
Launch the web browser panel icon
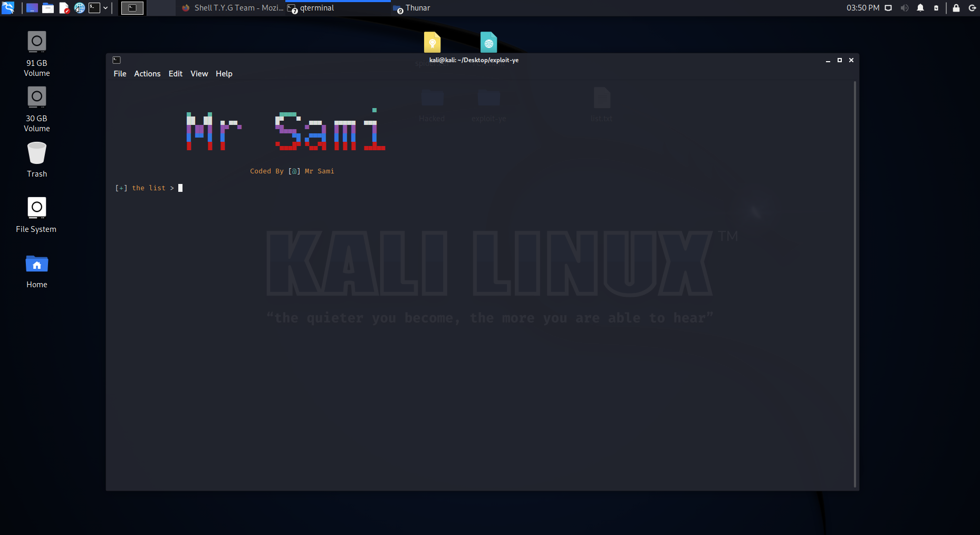click(80, 8)
